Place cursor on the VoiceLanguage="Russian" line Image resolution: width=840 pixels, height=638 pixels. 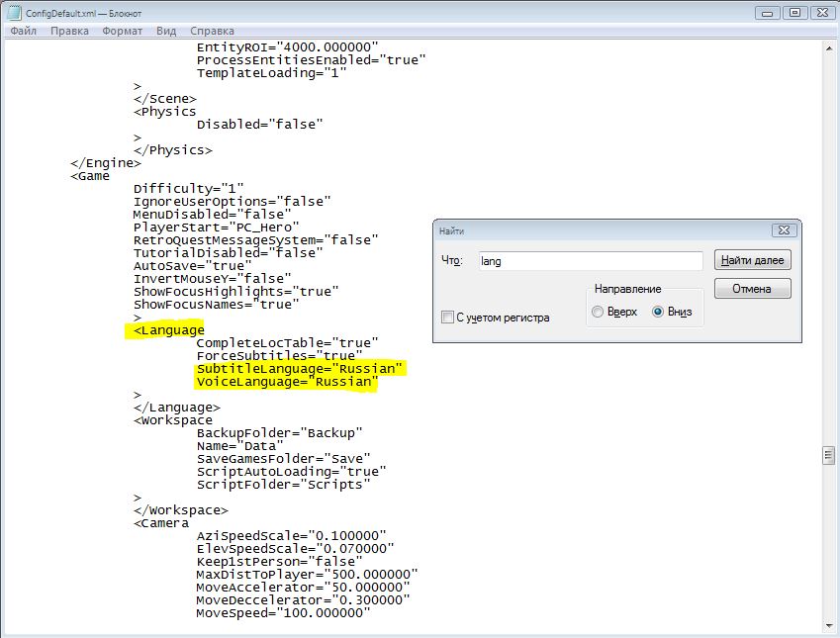(287, 382)
